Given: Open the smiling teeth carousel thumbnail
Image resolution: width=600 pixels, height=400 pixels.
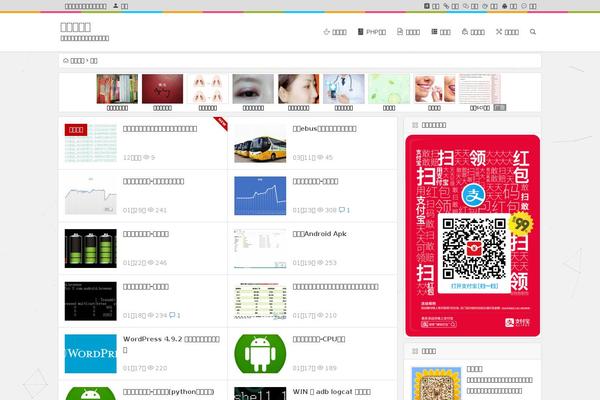Looking at the screenshot, I should [434, 89].
